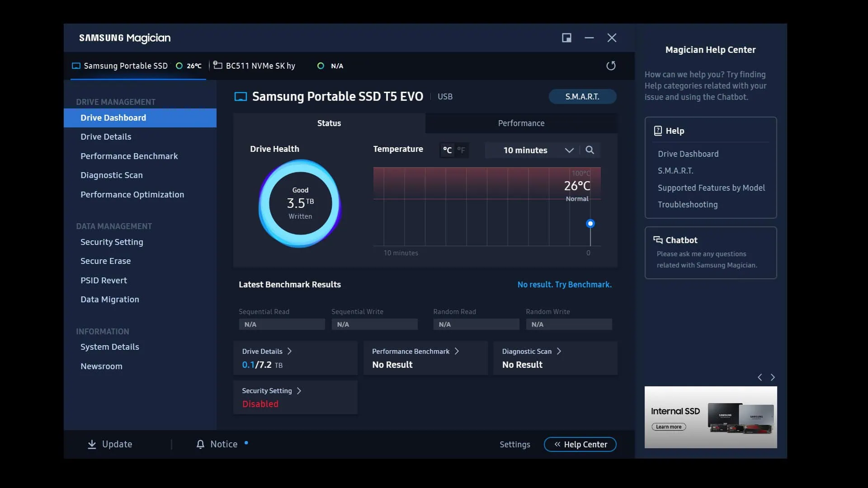Expand the Drive Details card chevron
This screenshot has width=868, height=488.
(290, 351)
